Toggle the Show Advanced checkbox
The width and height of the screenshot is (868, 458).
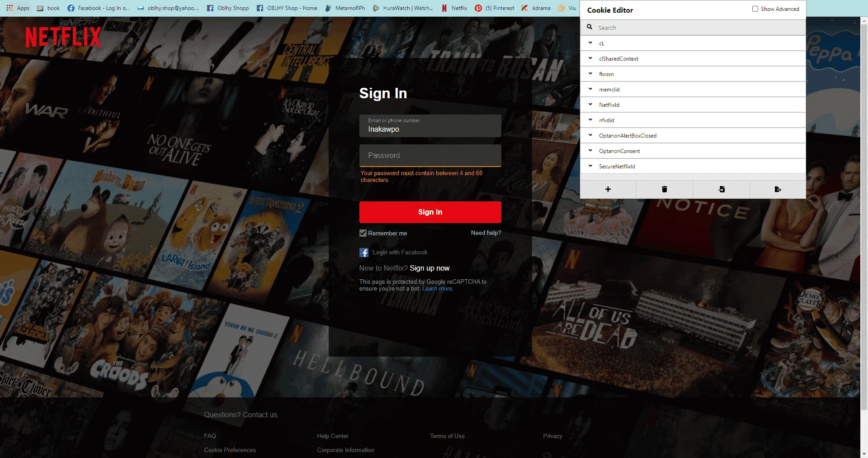click(755, 9)
